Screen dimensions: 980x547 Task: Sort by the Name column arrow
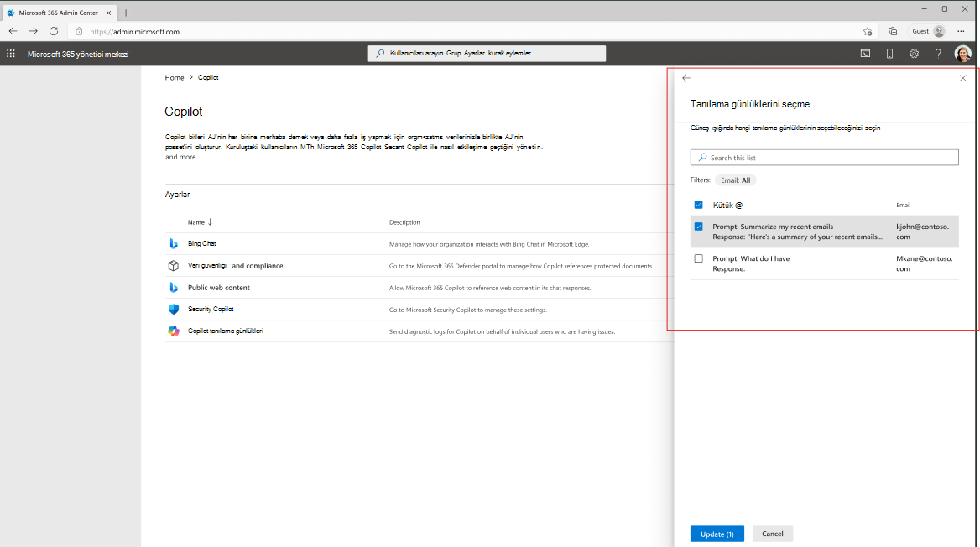(210, 222)
